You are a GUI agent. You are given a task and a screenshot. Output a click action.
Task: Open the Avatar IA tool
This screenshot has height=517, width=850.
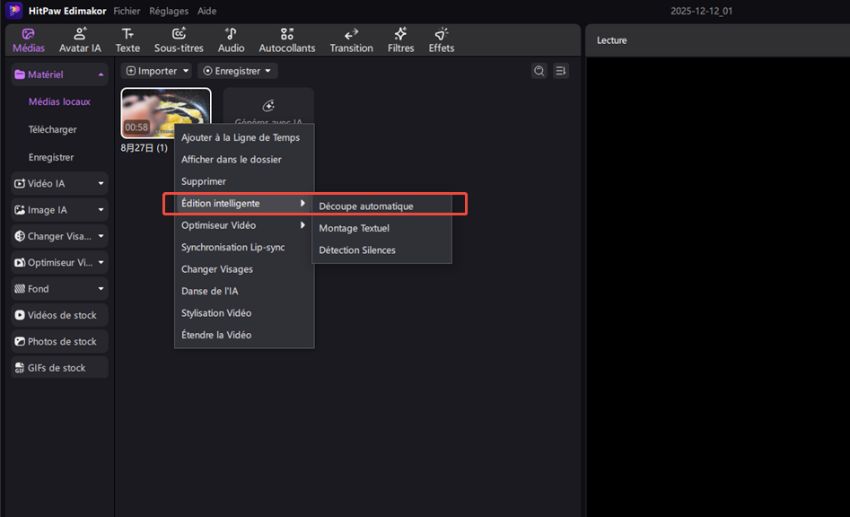[x=80, y=40]
